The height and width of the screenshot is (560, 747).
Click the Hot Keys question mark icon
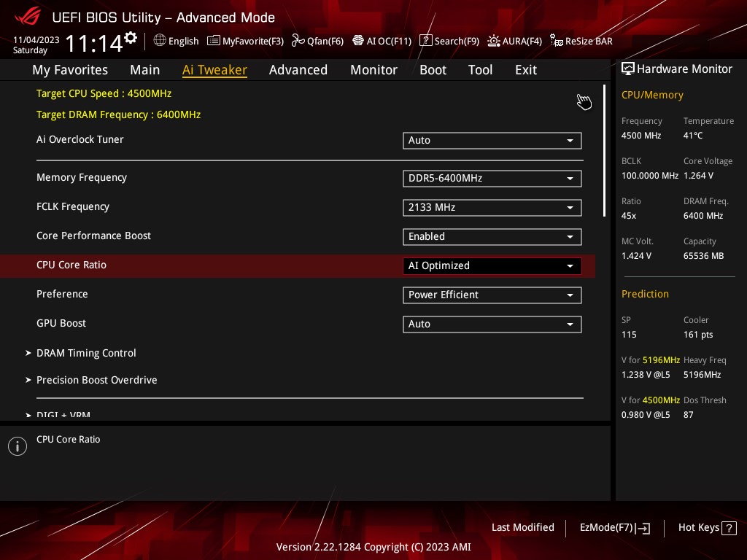(729, 528)
